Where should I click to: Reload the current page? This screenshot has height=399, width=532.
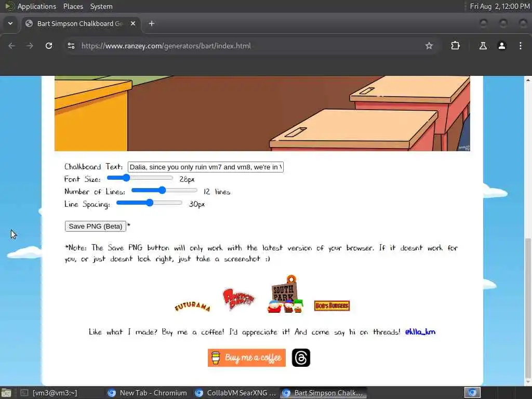point(49,46)
